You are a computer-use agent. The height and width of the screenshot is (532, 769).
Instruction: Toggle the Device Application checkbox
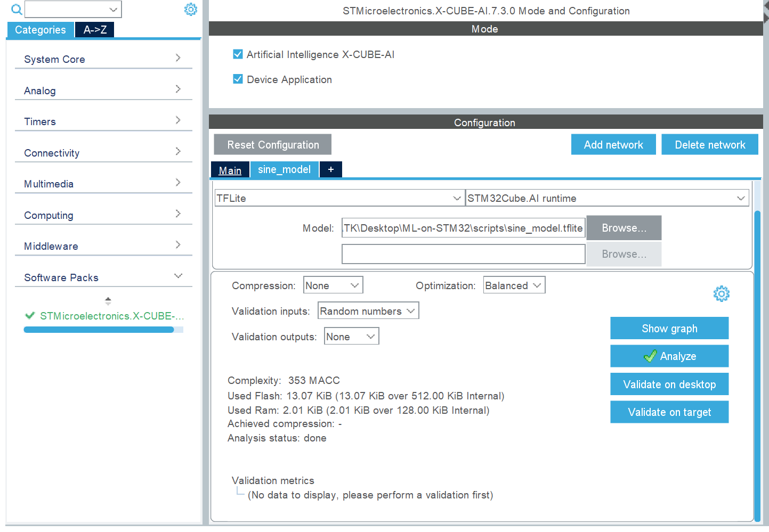[238, 79]
